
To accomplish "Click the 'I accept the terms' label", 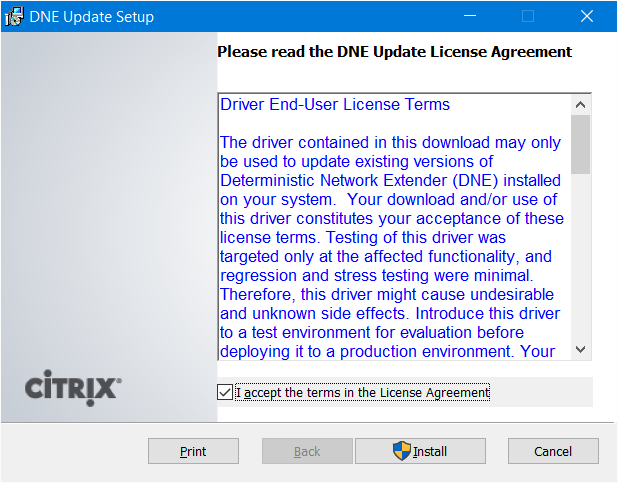I will 362,393.
